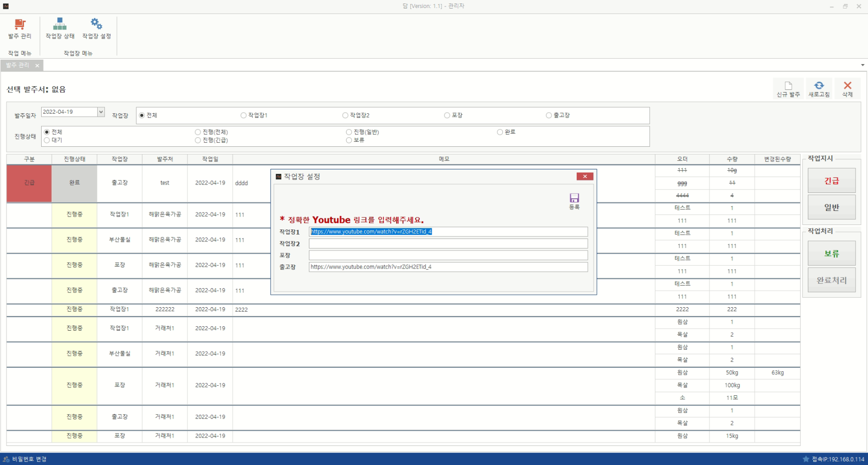Switch to the 발주 관리 tab

coord(18,65)
